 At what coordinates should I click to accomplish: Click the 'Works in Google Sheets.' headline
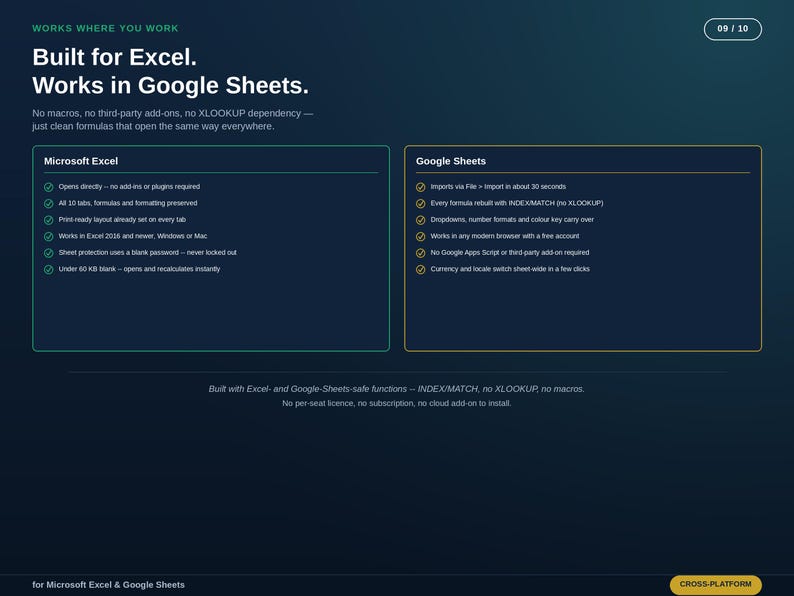[x=171, y=85]
